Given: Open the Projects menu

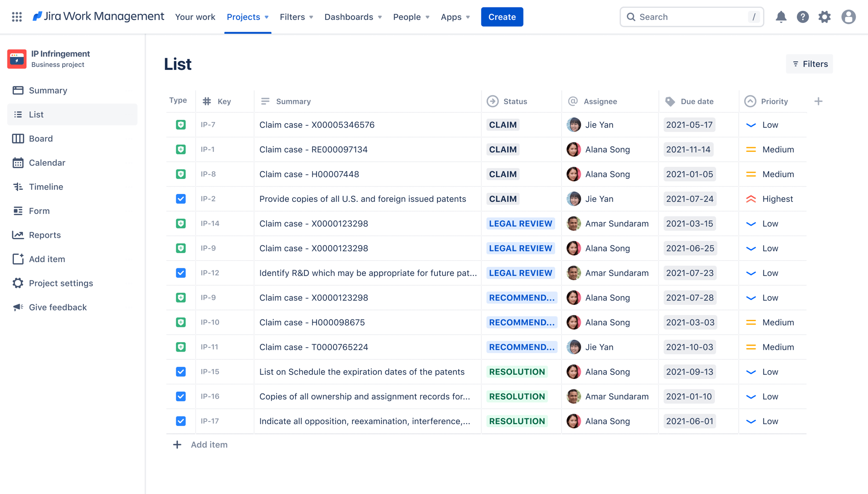Looking at the screenshot, I should 247,16.
